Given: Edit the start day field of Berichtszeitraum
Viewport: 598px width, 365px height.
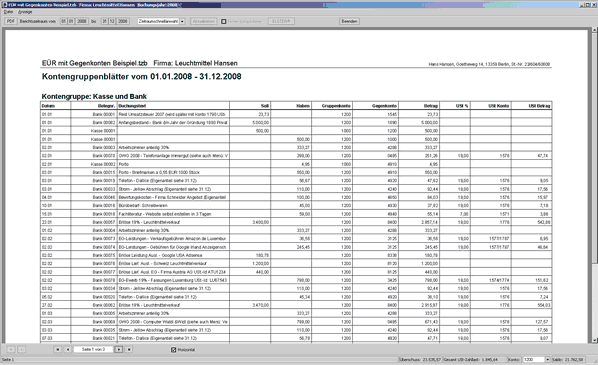Looking at the screenshot, I should tap(63, 21).
